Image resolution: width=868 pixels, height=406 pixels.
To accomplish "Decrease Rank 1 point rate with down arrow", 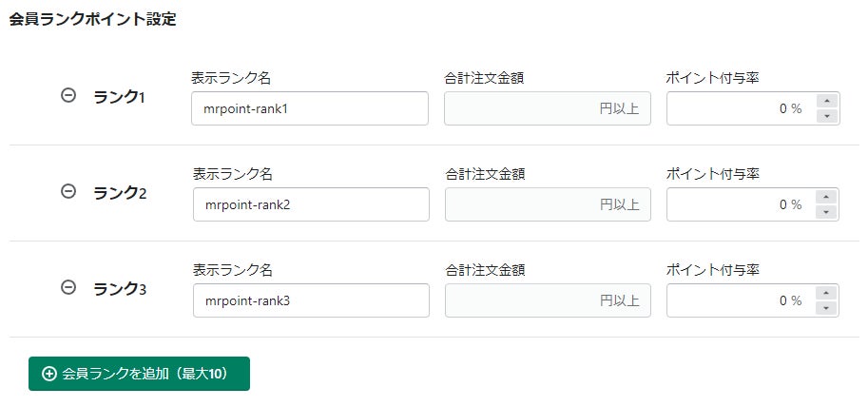I will click(827, 116).
